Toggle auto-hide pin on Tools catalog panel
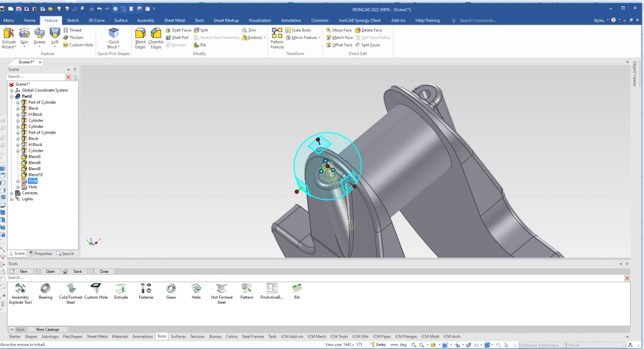 coord(628,263)
